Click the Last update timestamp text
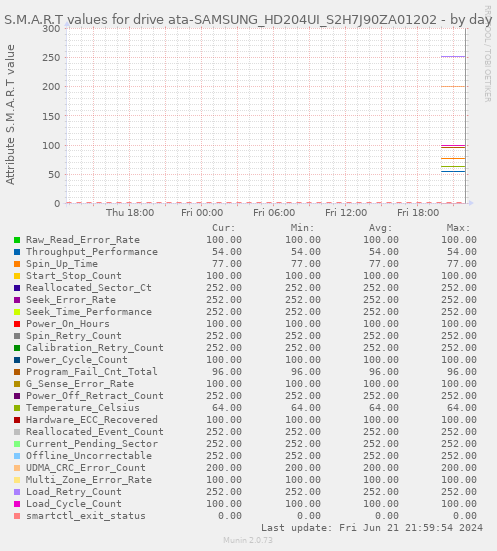Viewport: 497px width, 551px height. tap(372, 528)
